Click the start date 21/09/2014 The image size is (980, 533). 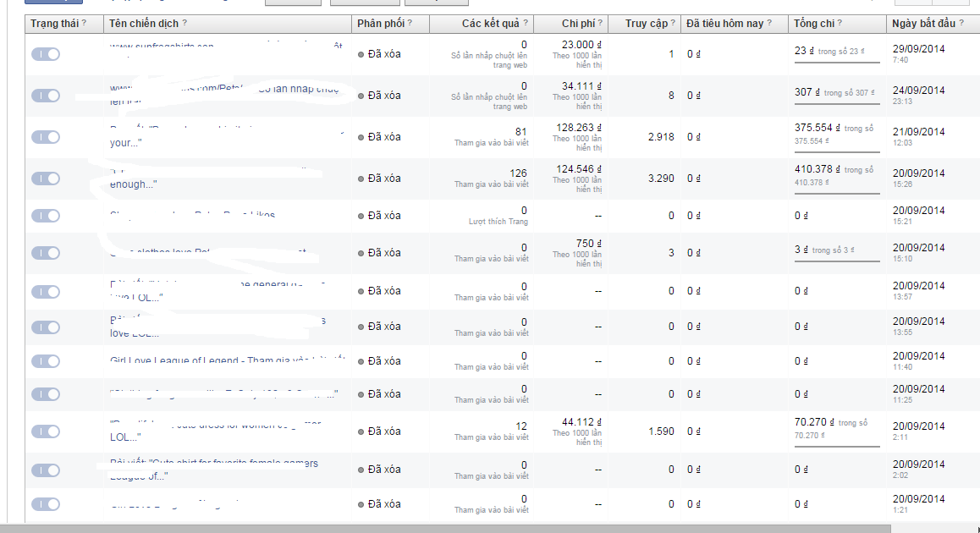(918, 132)
